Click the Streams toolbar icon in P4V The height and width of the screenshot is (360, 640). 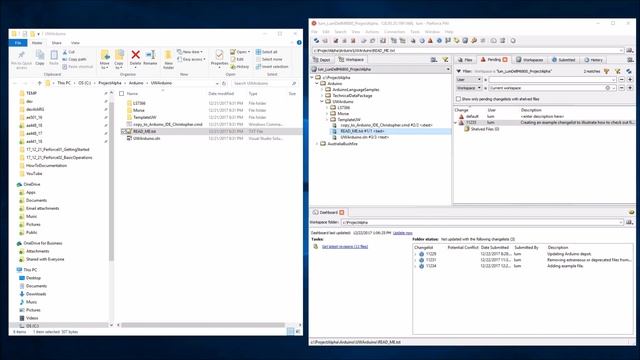482,40
